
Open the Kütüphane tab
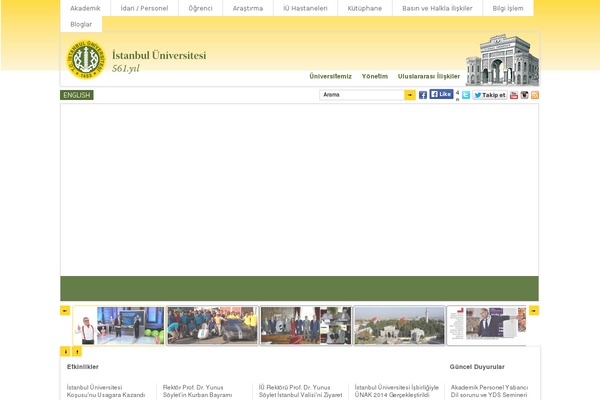tap(365, 8)
